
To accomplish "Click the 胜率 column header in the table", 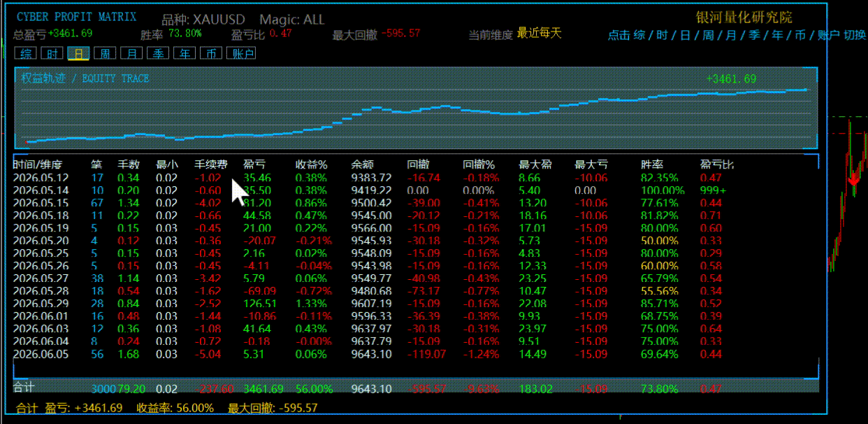I will [653, 165].
